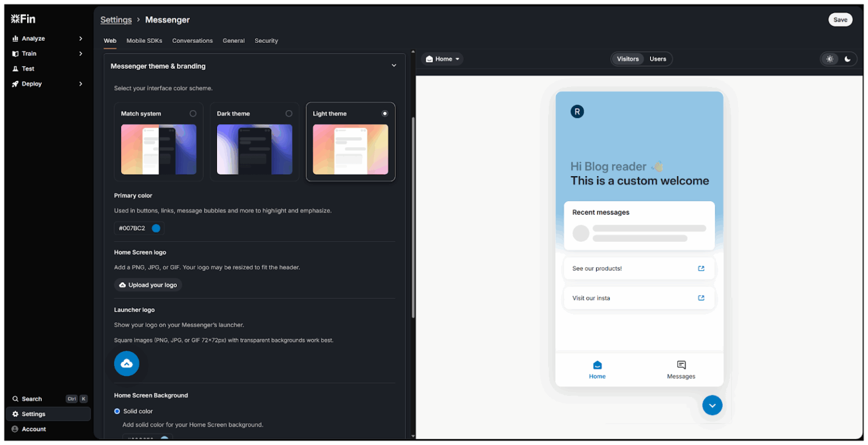Viewport: 868px width, 445px height.
Task: Select the Light theme radio button
Action: [385, 113]
